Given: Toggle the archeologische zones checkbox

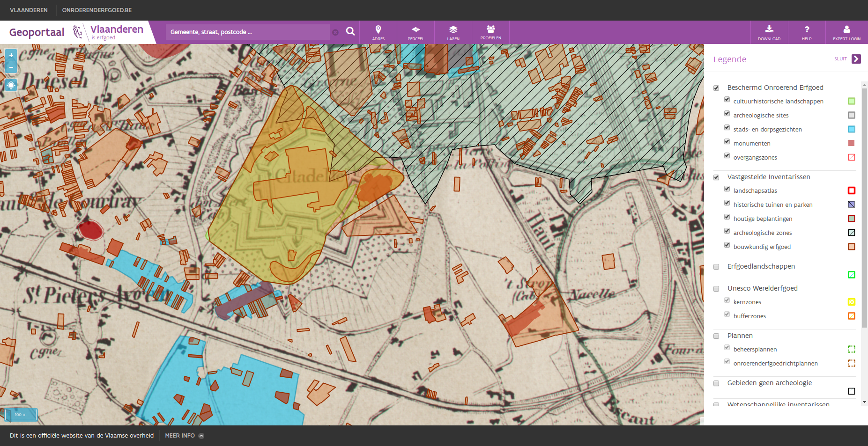Looking at the screenshot, I should click(x=727, y=231).
